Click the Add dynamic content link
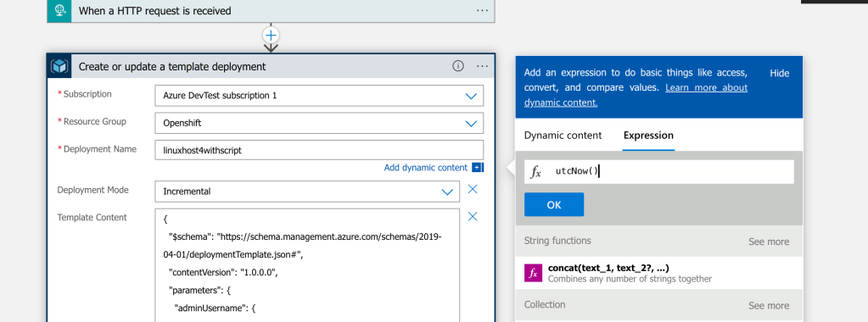 [426, 168]
